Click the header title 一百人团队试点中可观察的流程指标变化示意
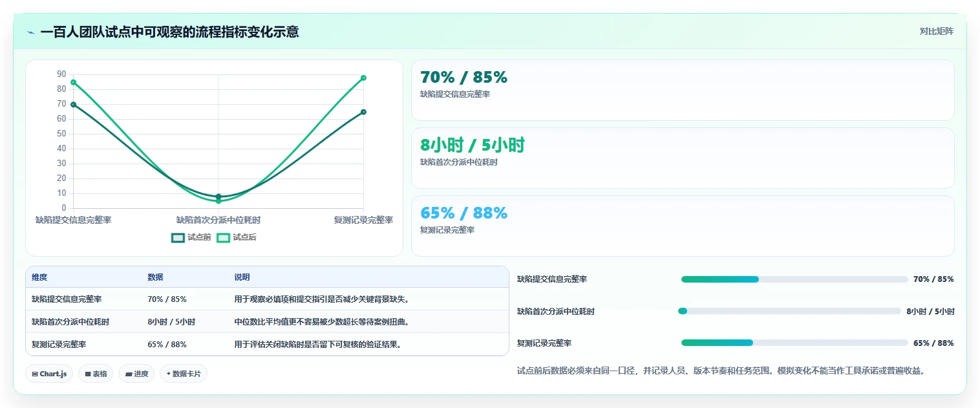This screenshot has width=980, height=408. pos(169,32)
